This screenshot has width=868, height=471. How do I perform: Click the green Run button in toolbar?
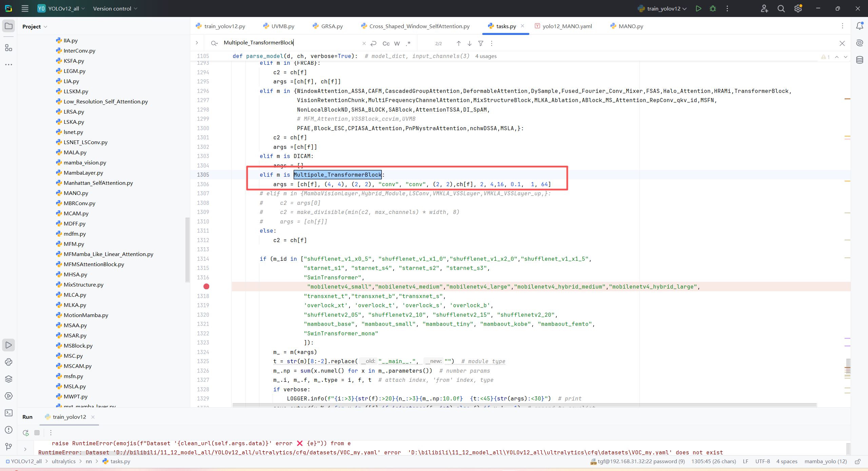point(698,8)
